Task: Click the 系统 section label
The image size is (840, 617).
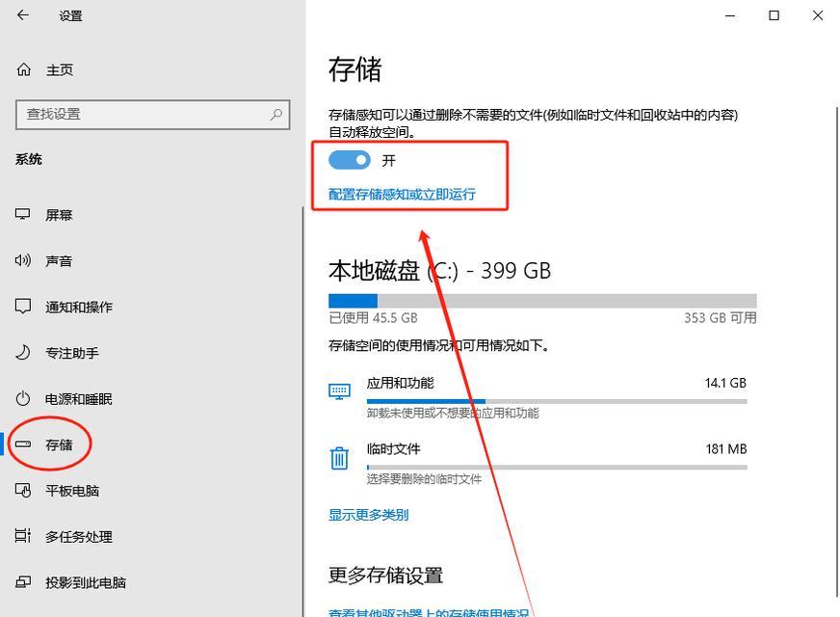Action: tap(28, 159)
